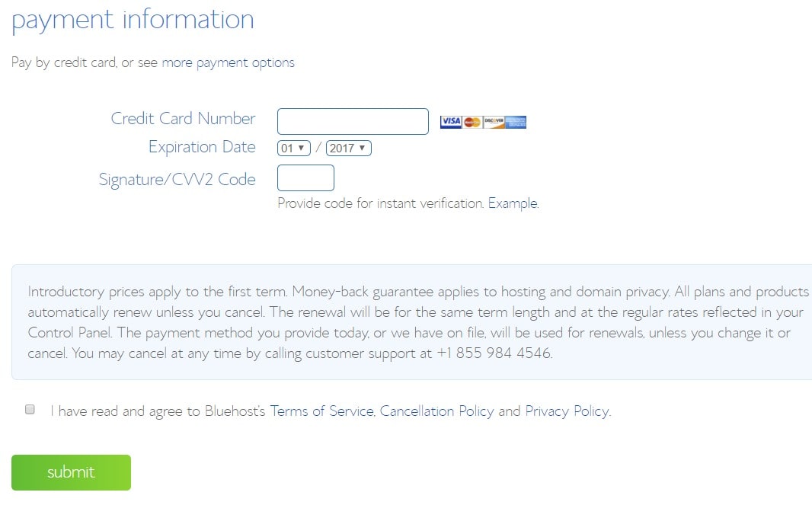Click the Credit Card Number label
Viewport: 812px width, 505px height.
click(x=183, y=119)
